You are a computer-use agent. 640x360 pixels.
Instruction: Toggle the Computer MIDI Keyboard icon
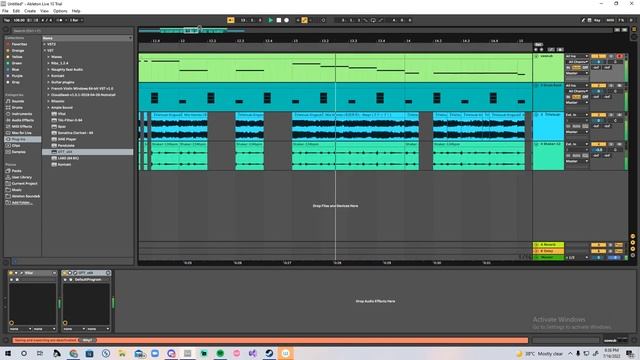[590, 20]
